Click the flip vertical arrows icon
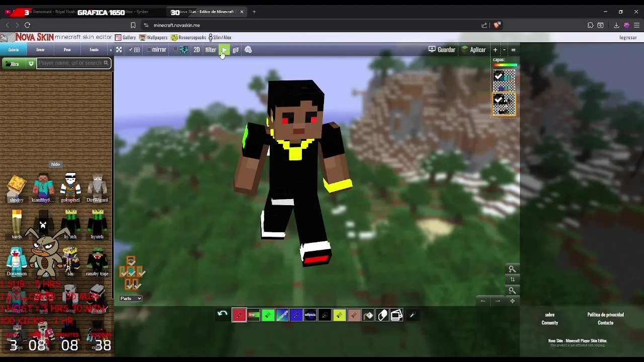 click(512, 280)
